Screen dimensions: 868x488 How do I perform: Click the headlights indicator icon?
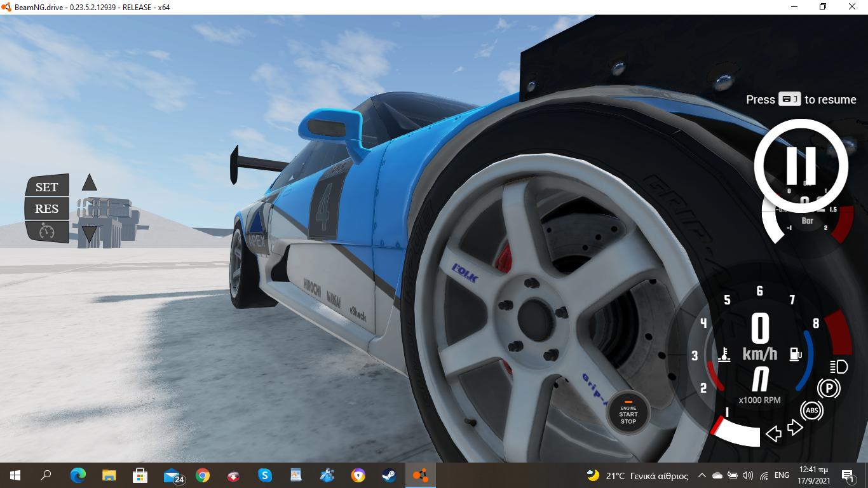[839, 366]
